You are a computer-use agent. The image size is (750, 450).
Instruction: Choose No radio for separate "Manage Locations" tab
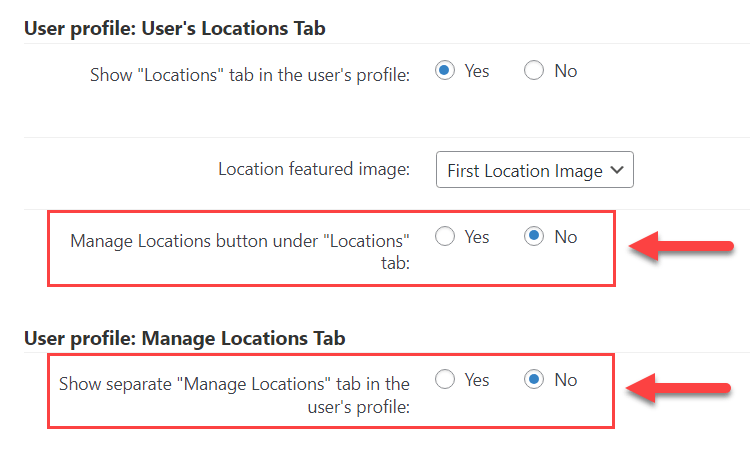534,380
